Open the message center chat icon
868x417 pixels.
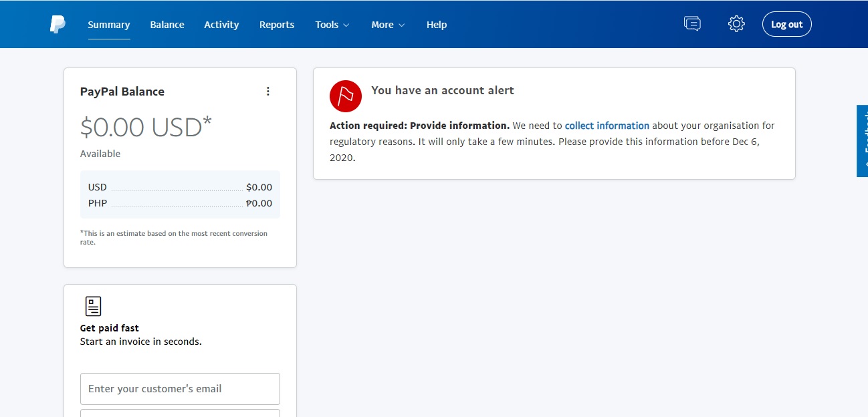pyautogui.click(x=692, y=24)
